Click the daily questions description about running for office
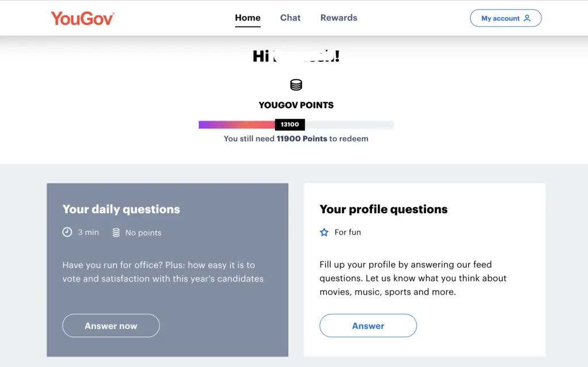Viewport: 588px width, 367px height. coord(163,272)
